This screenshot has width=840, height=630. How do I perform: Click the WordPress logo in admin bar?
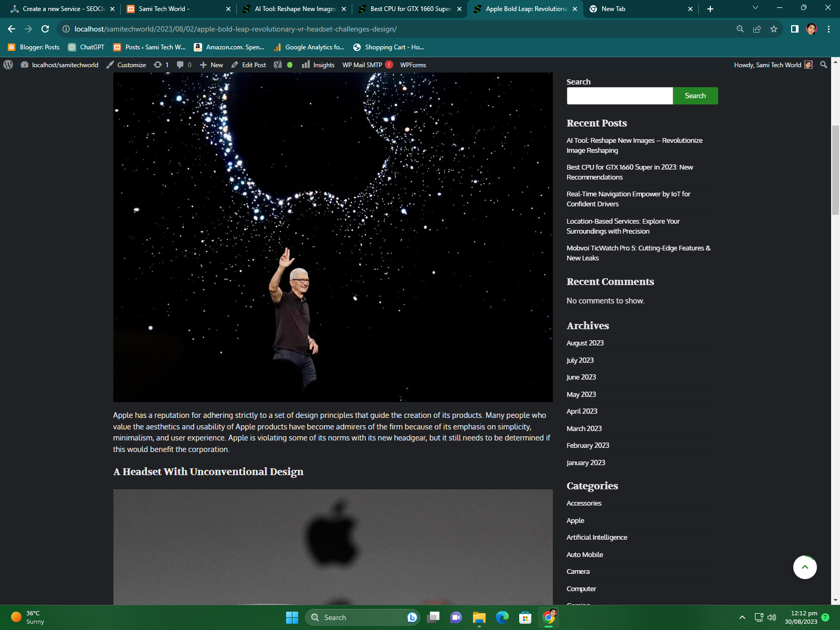click(x=8, y=65)
